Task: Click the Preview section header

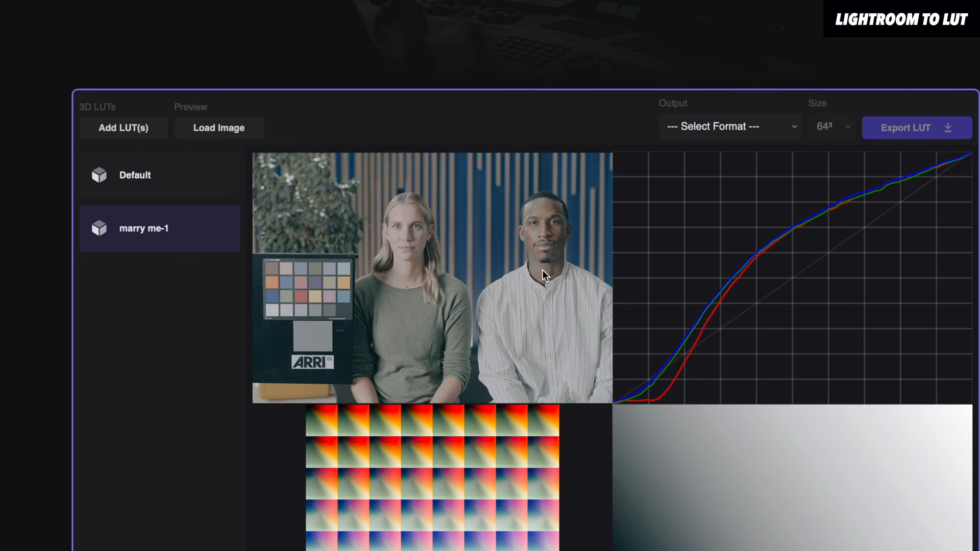Action: [x=190, y=107]
